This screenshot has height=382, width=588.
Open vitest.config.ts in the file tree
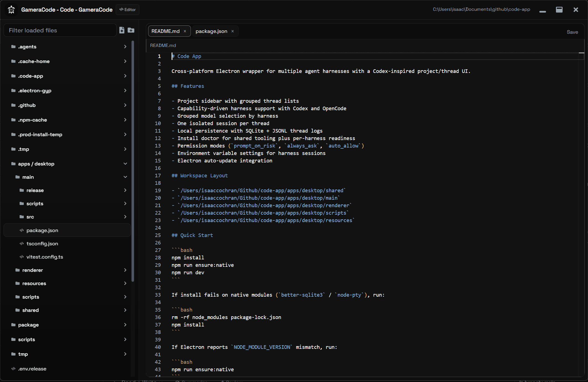coord(67,257)
